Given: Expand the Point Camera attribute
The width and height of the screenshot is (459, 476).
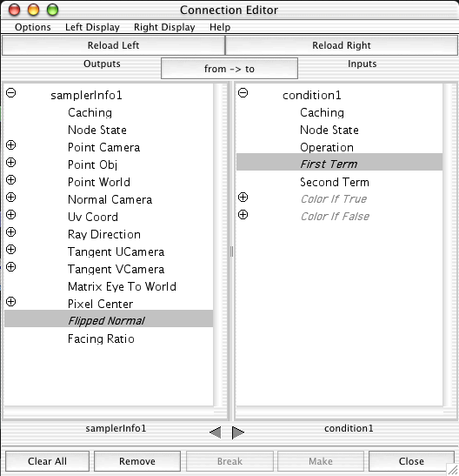Looking at the screenshot, I should pos(11,144).
